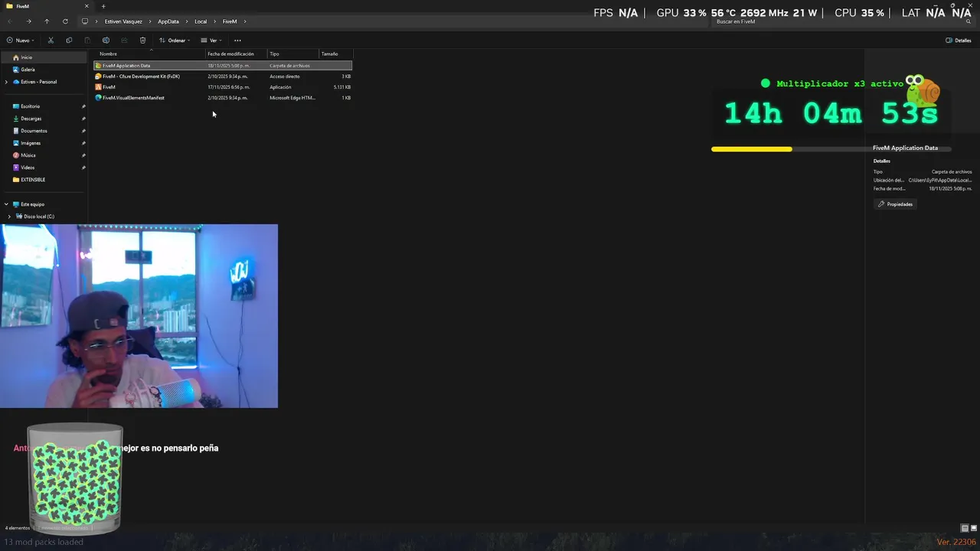Close the FiveM explorer tab

(86, 6)
